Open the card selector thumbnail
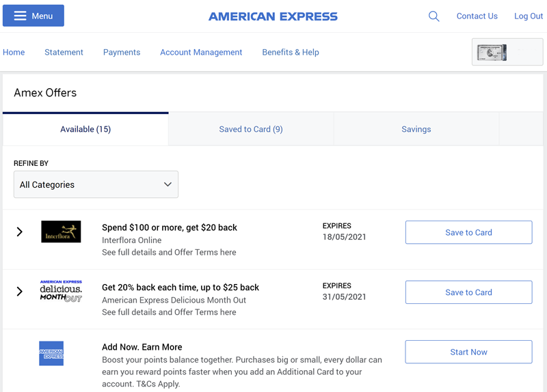 coord(507,52)
